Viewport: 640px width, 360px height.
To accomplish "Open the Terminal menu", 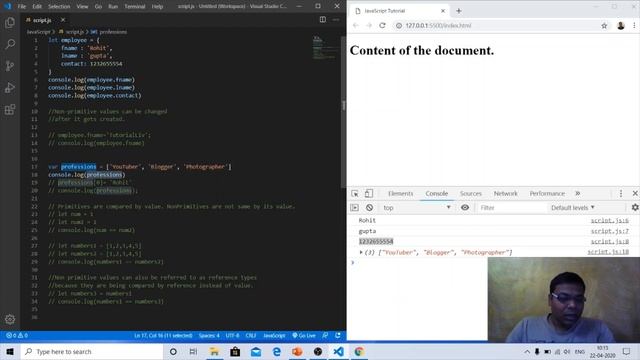I will click(x=135, y=7).
